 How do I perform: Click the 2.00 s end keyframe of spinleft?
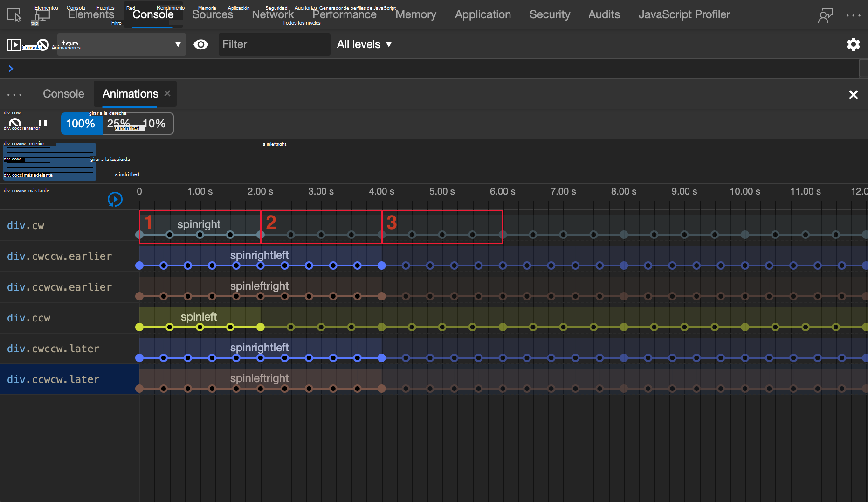(261, 327)
